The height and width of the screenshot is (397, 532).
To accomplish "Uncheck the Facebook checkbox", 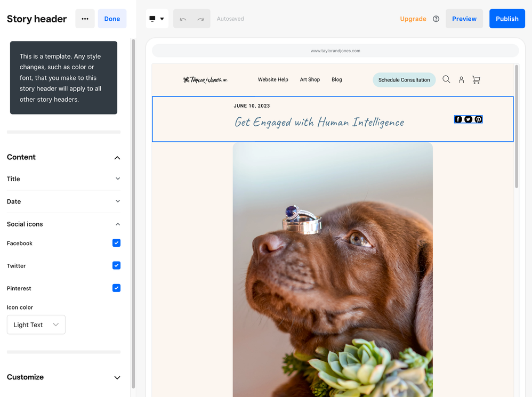I will [x=116, y=243].
